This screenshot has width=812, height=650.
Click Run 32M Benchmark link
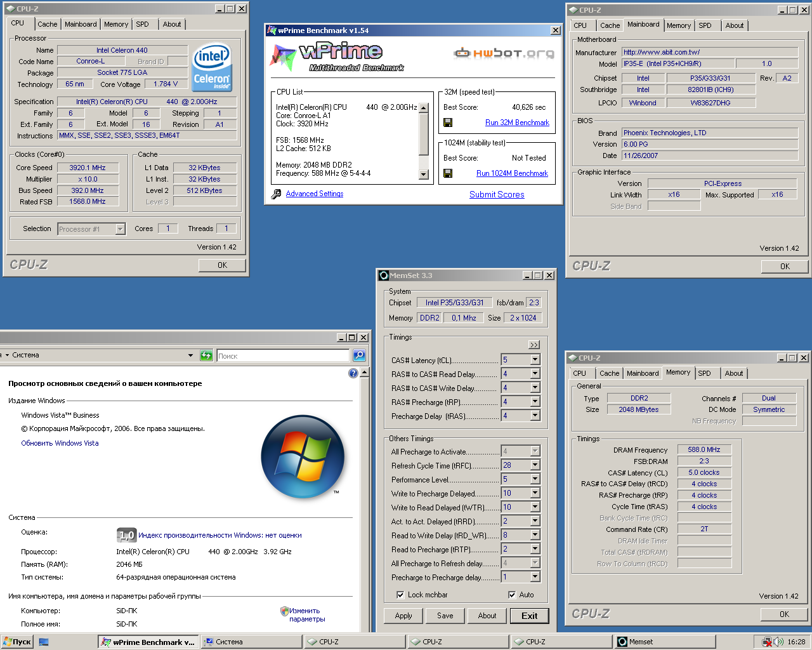517,123
